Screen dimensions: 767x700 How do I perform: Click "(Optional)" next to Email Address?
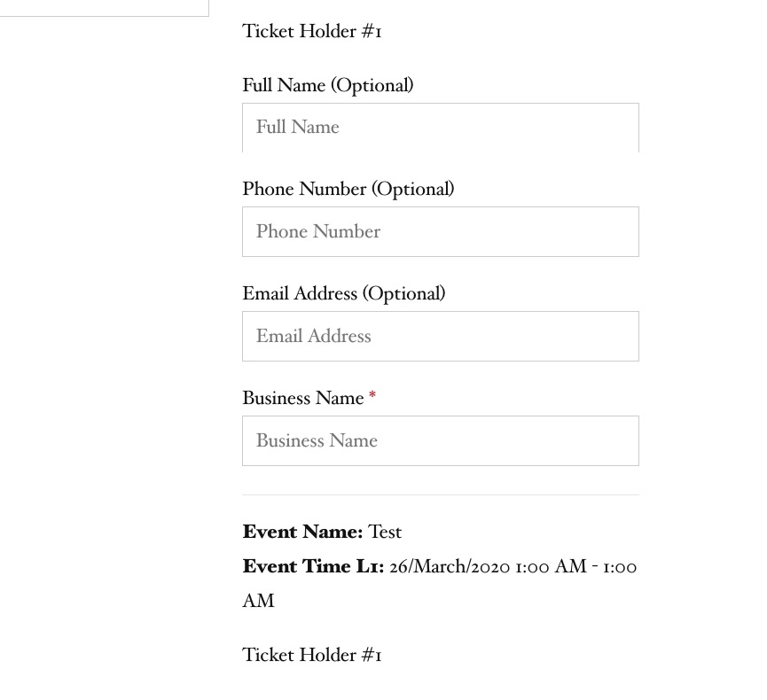coord(403,294)
